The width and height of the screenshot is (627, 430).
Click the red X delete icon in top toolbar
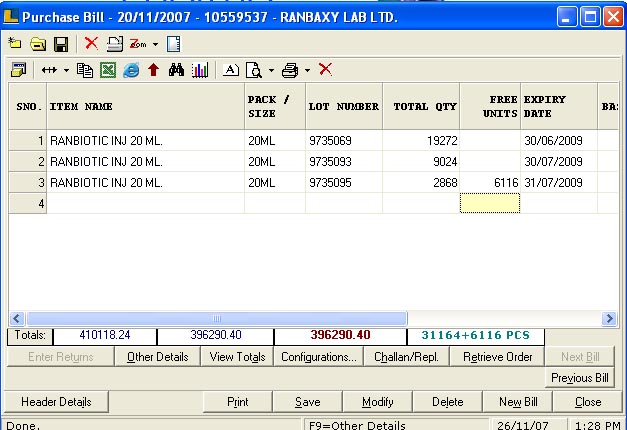pyautogui.click(x=91, y=43)
